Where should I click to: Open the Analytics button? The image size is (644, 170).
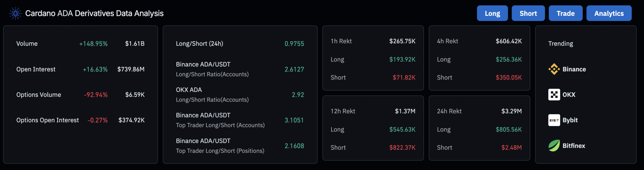pos(609,13)
